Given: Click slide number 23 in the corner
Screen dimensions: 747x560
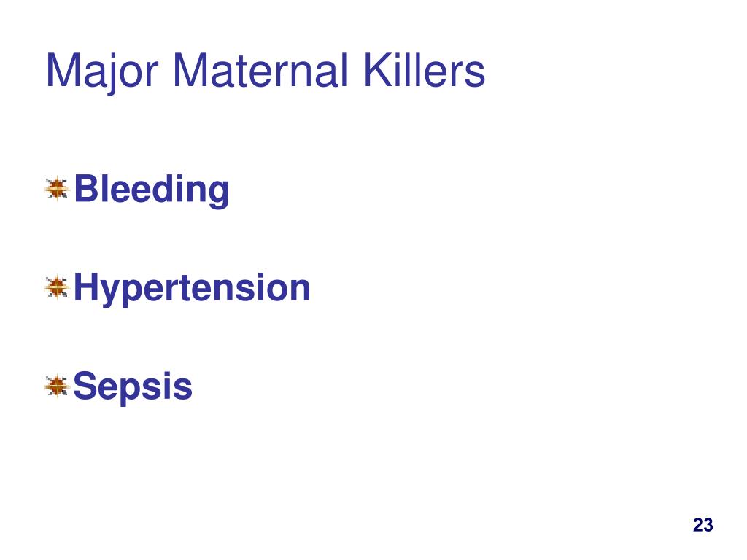Looking at the screenshot, I should (x=703, y=525).
